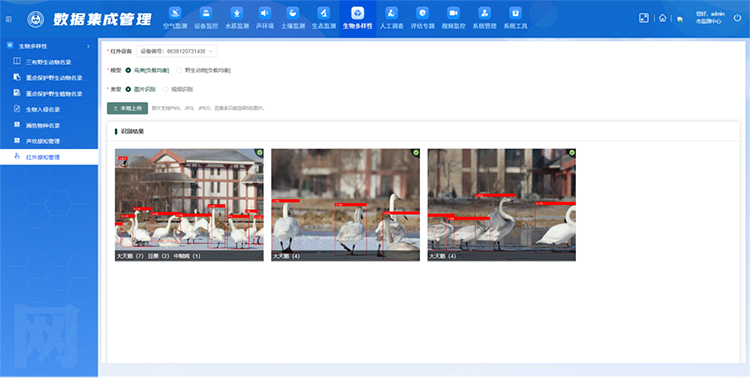
Task: Open the 视频监控 video surveillance module
Action: coord(453,19)
